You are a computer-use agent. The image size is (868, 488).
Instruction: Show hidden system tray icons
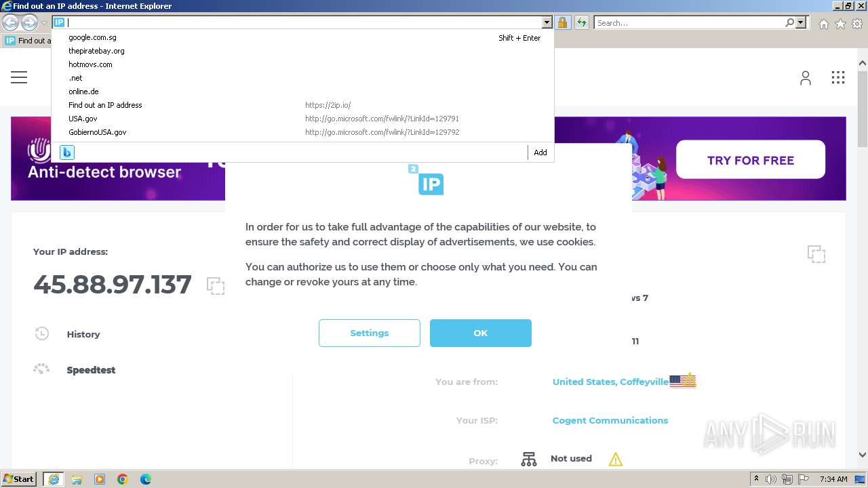click(756, 479)
